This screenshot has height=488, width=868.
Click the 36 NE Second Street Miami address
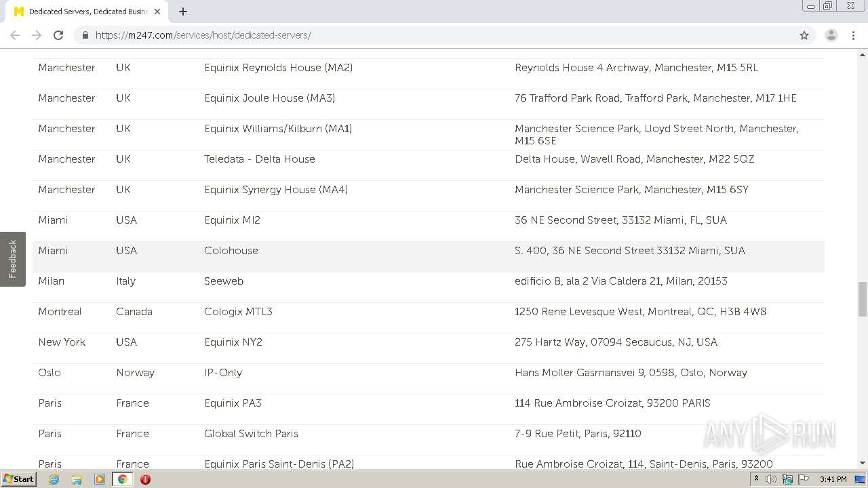[x=620, y=220]
